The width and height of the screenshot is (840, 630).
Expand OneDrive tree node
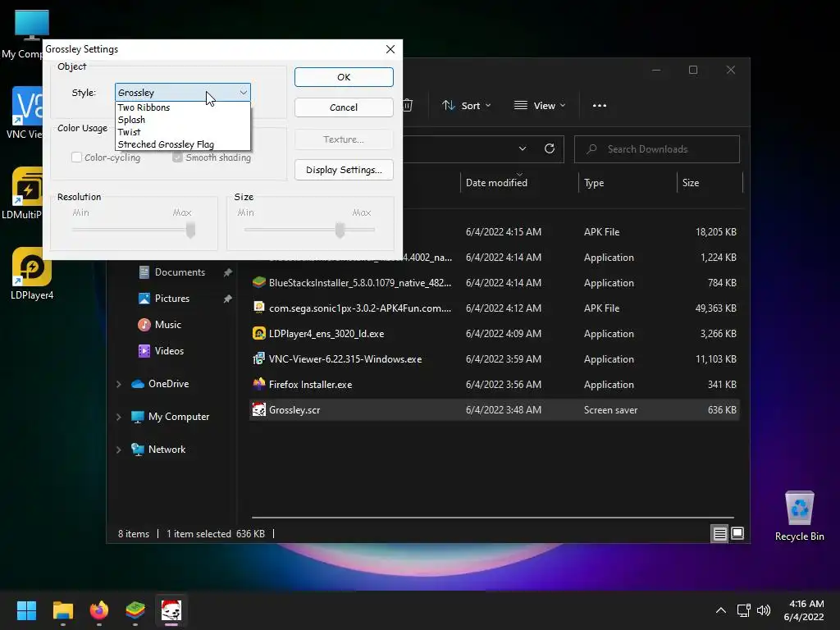(118, 384)
